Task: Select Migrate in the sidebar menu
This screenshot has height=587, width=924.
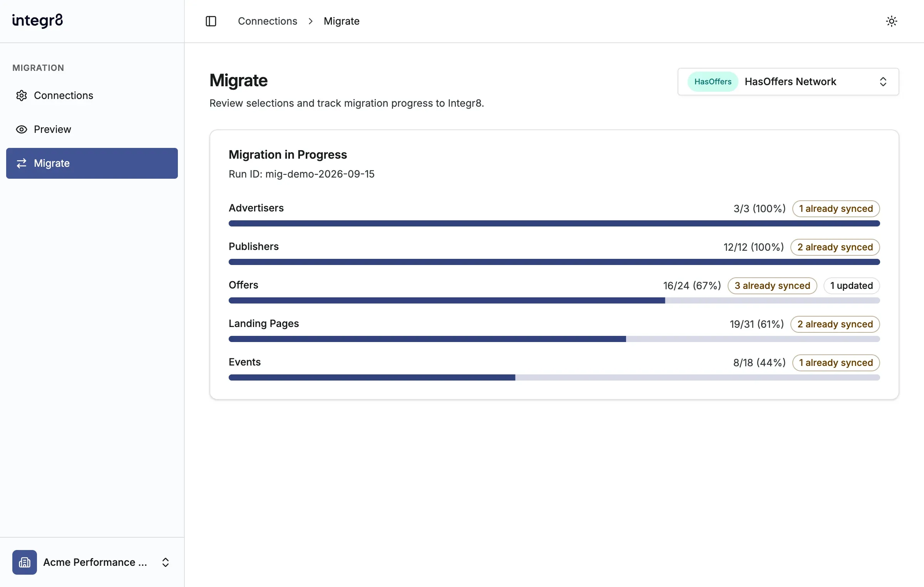Action: [92, 163]
